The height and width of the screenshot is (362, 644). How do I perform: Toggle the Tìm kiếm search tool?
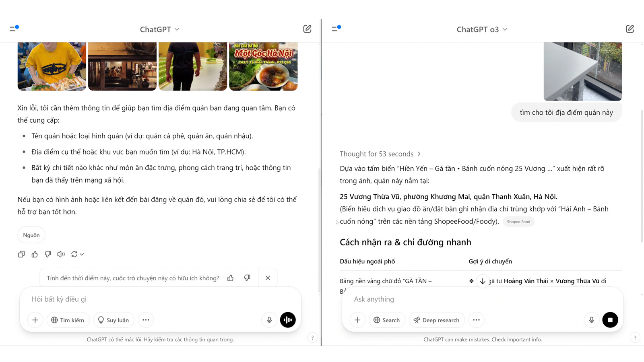[x=68, y=320]
